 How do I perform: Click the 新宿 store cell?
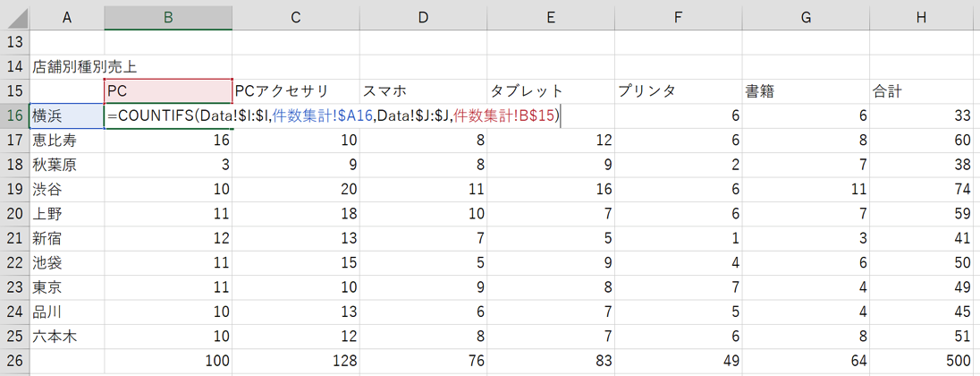pyautogui.click(x=67, y=239)
